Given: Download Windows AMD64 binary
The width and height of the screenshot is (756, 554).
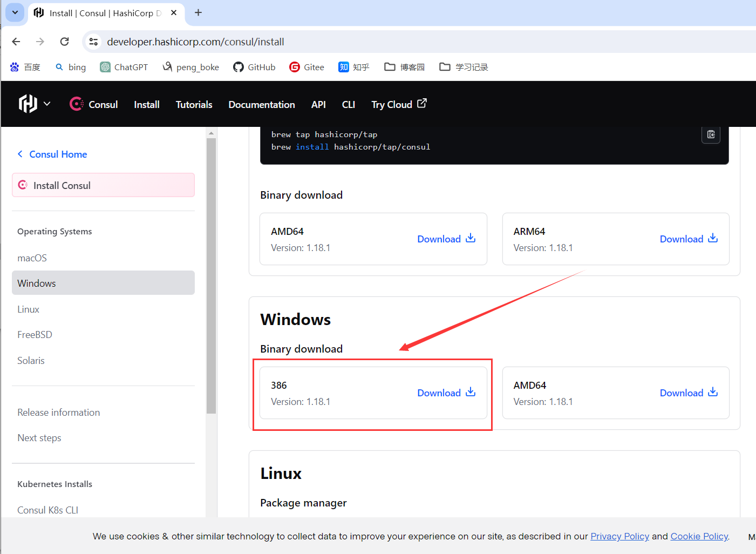Looking at the screenshot, I should [689, 393].
